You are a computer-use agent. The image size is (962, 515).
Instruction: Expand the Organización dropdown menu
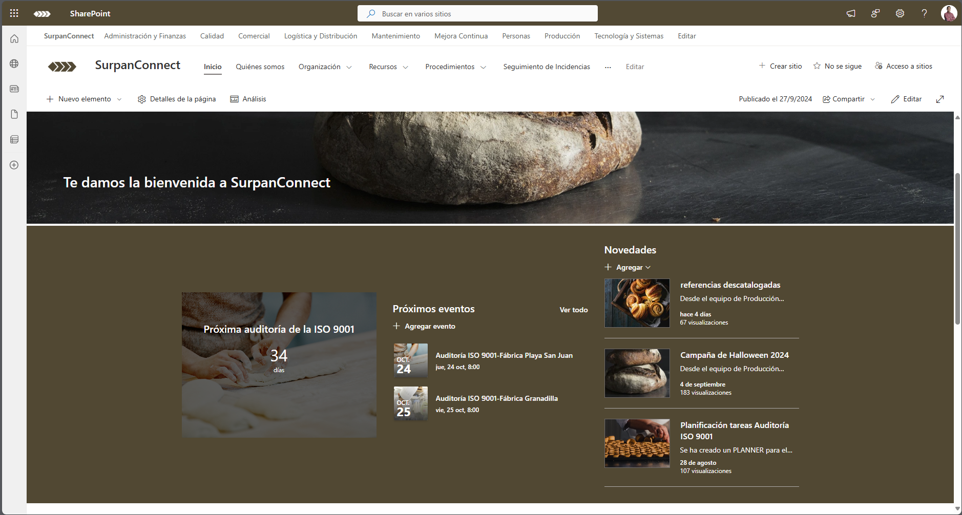pos(325,67)
